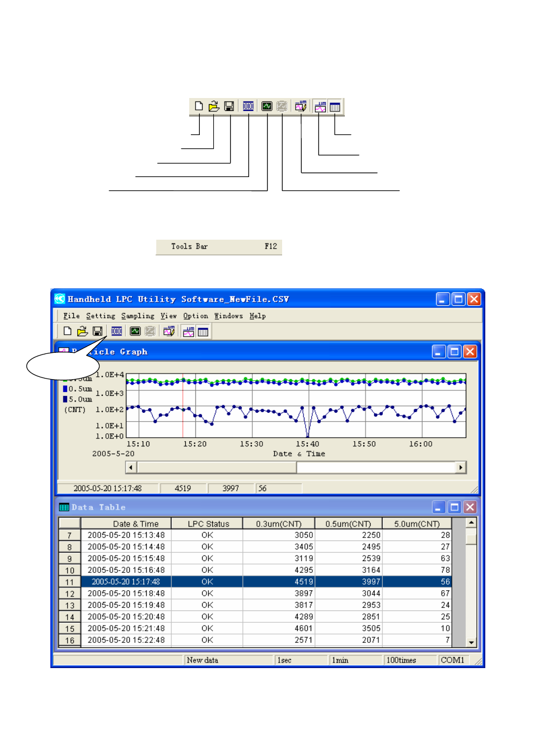
Task: Maximize the Data Table window
Action: point(455,507)
